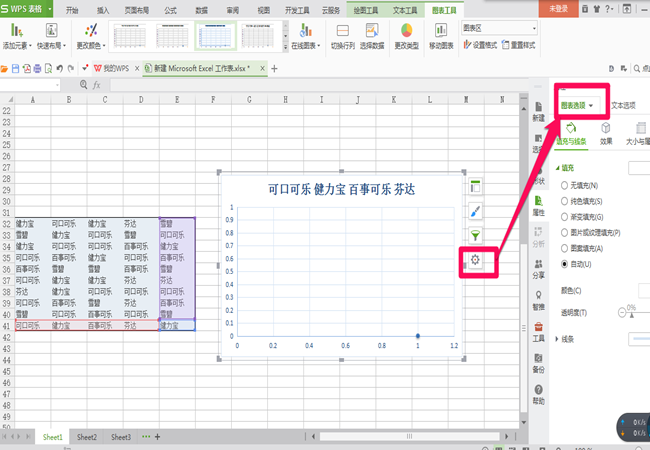Select the 自动(U) automatic fill radio button
This screenshot has width=650, height=450.
[x=564, y=264]
